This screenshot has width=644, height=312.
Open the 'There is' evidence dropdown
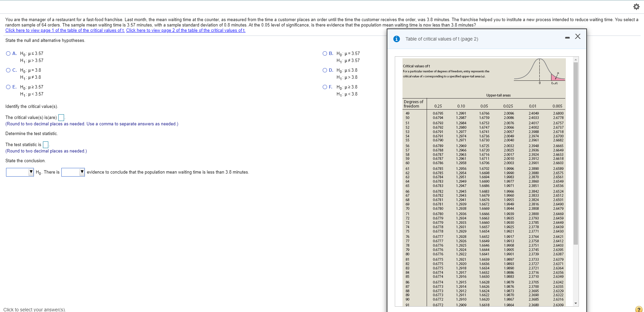click(x=73, y=172)
